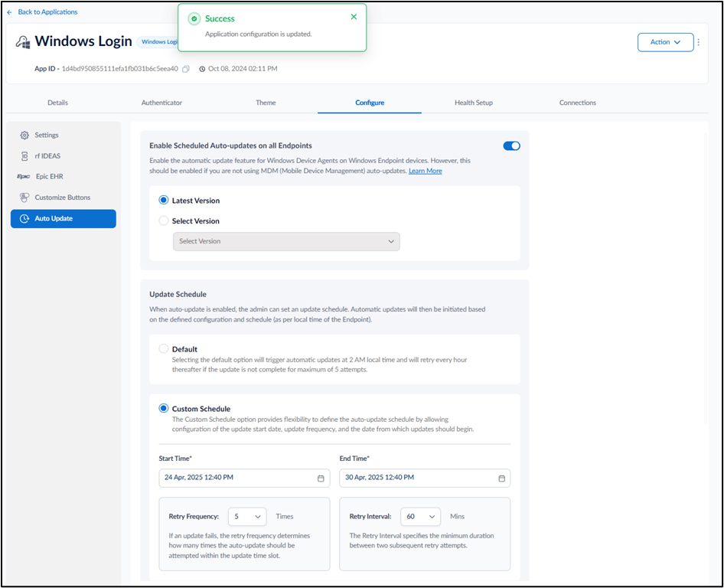The image size is (724, 588).
Task: Open the End Time calendar picker icon
Action: pos(502,478)
